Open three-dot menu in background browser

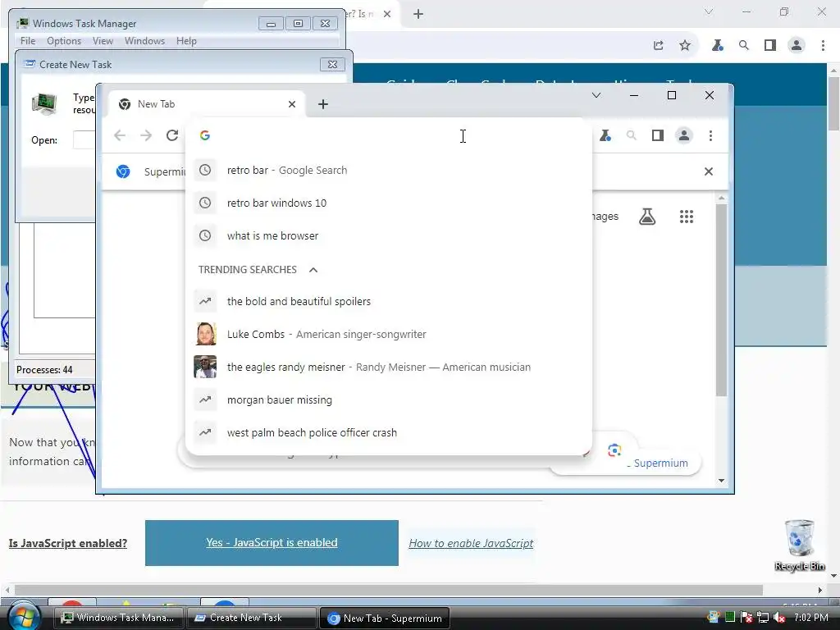tap(823, 46)
